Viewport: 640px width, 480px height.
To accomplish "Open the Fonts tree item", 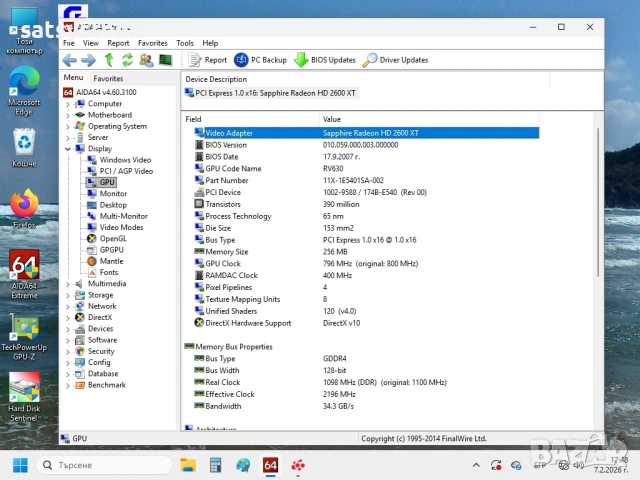I will 109,272.
